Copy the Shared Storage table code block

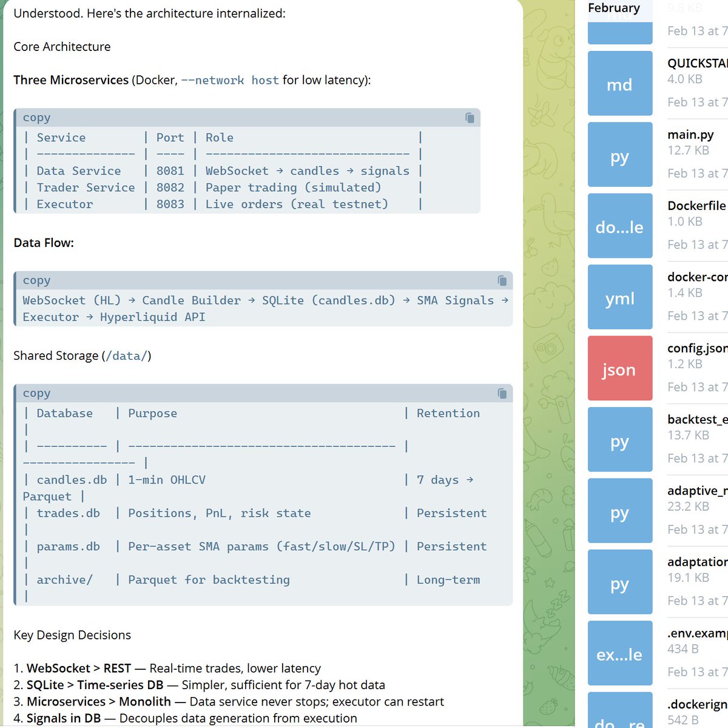(502, 393)
